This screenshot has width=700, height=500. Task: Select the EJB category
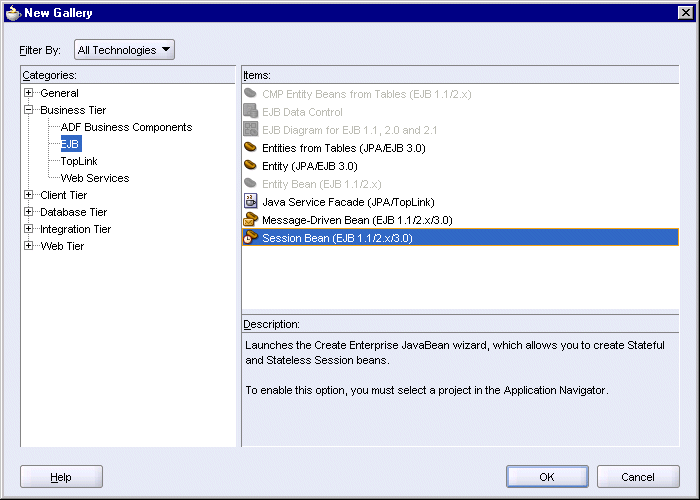tap(71, 144)
